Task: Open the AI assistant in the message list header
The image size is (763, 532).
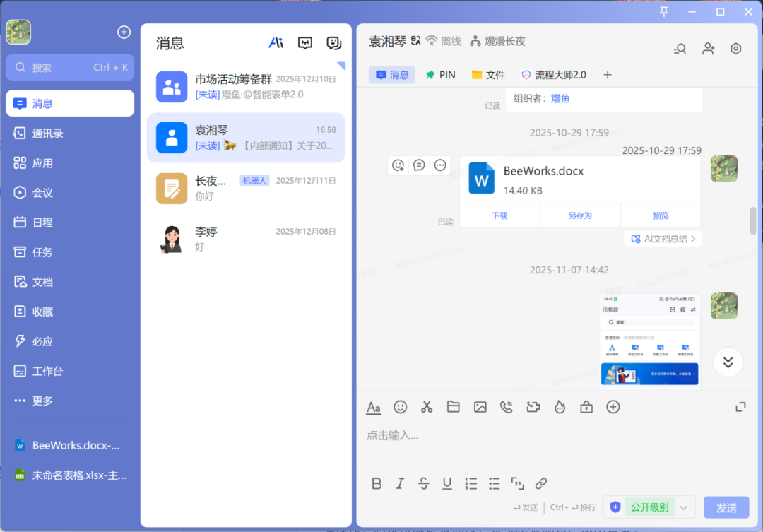Action: point(276,42)
